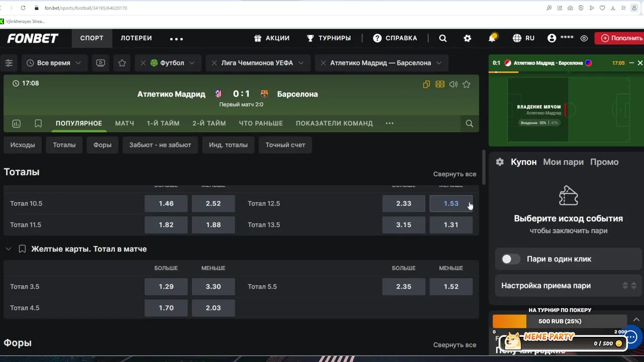Open the header search magnifier
Image resolution: width=644 pixels, height=362 pixels.
(x=443, y=38)
